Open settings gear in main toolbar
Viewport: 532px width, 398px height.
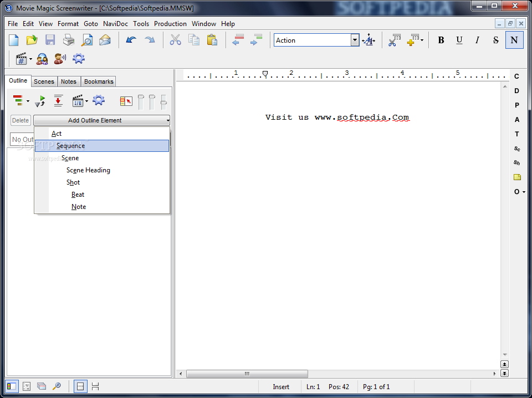pyautogui.click(x=78, y=59)
